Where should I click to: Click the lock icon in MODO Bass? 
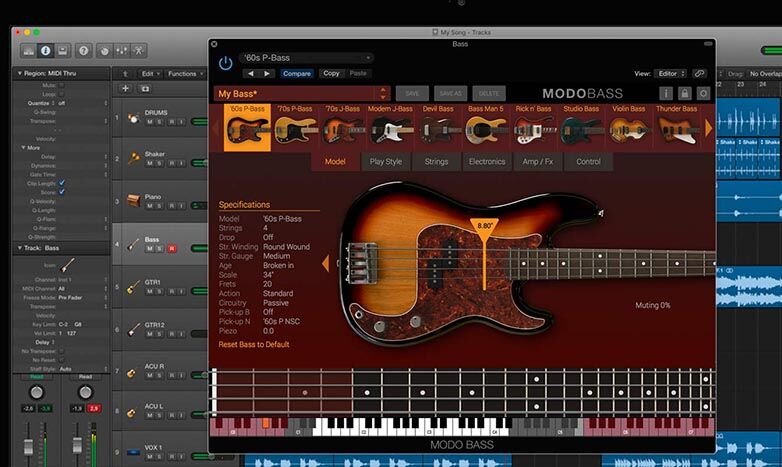pyautogui.click(x=685, y=93)
